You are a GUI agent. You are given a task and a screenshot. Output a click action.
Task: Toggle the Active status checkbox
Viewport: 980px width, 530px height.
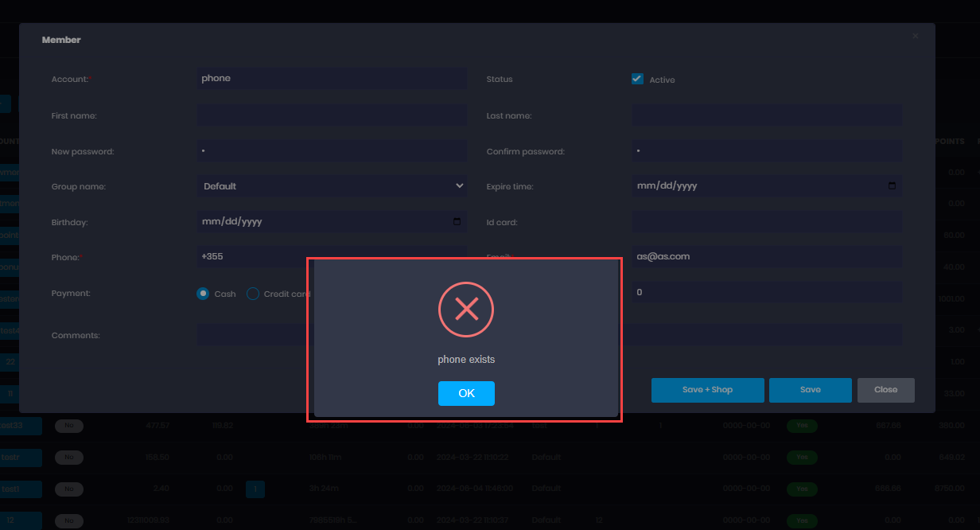click(x=637, y=79)
